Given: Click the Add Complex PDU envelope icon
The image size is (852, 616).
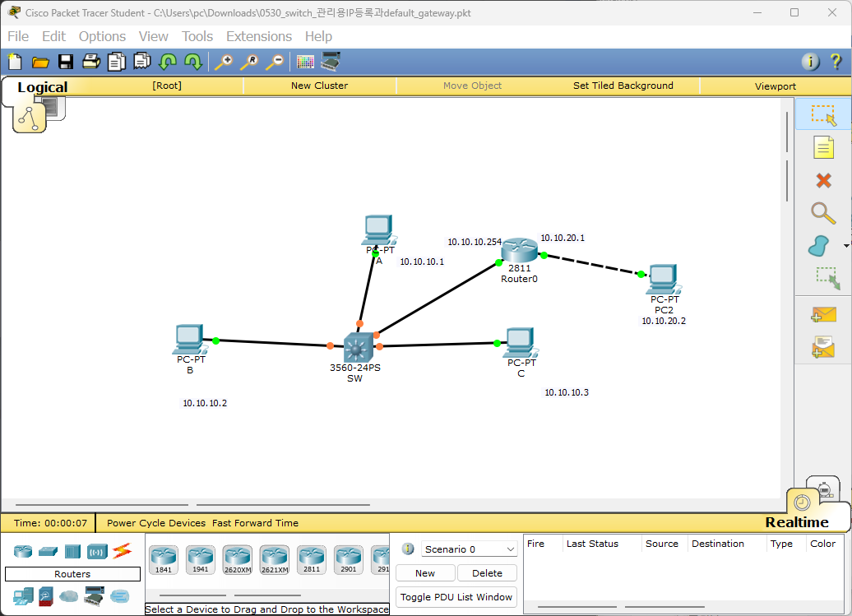Looking at the screenshot, I should pos(823,347).
